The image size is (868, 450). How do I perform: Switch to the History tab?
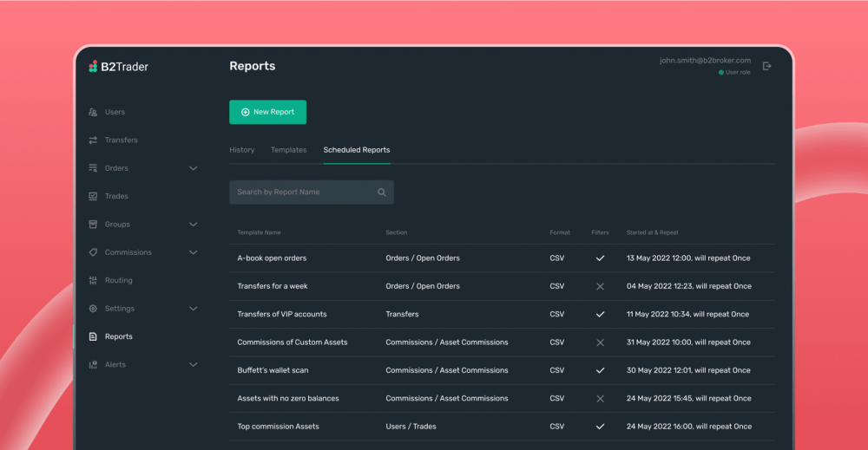tap(241, 150)
